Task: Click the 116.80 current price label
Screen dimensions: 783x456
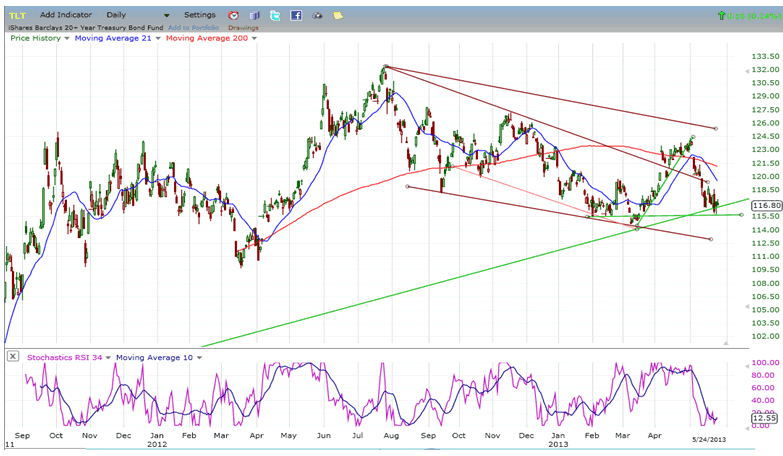Action: (x=764, y=204)
